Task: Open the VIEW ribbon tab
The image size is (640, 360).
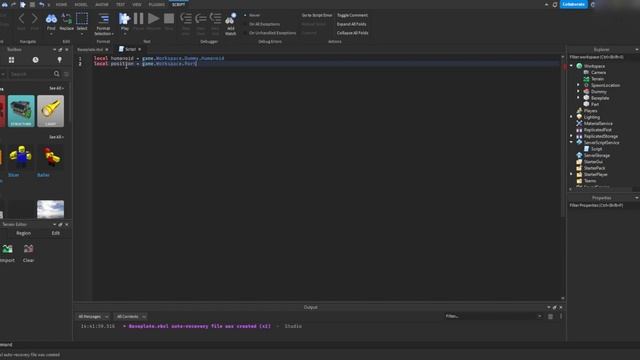Action: click(137, 4)
